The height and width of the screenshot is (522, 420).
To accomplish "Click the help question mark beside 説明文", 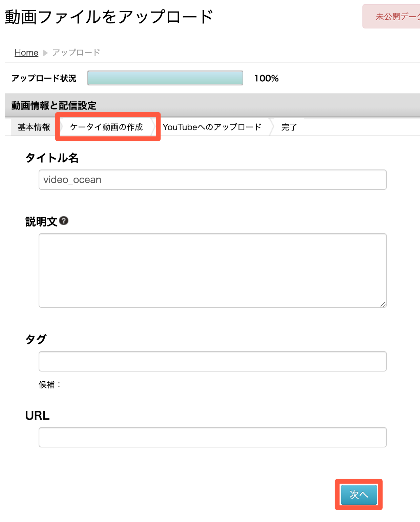I will 64,221.
